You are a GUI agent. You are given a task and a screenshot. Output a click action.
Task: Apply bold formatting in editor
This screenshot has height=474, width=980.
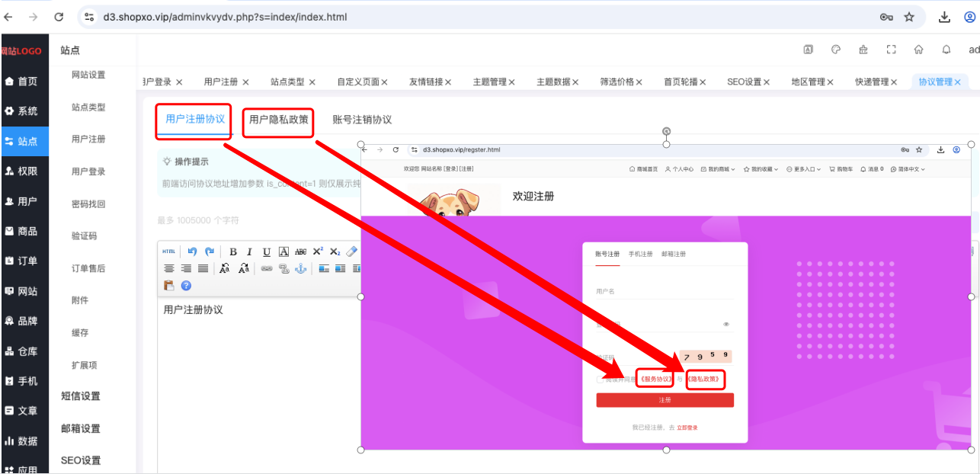coord(233,251)
